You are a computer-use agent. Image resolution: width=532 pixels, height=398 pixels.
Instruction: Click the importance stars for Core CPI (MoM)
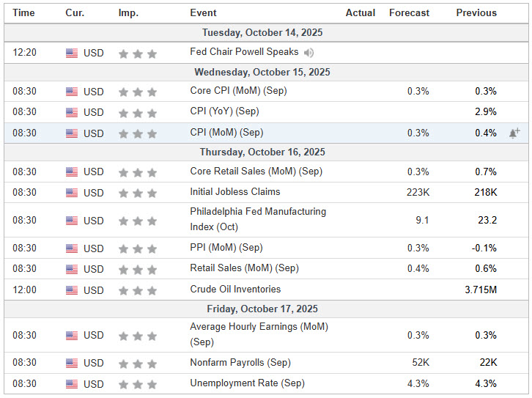click(x=138, y=92)
